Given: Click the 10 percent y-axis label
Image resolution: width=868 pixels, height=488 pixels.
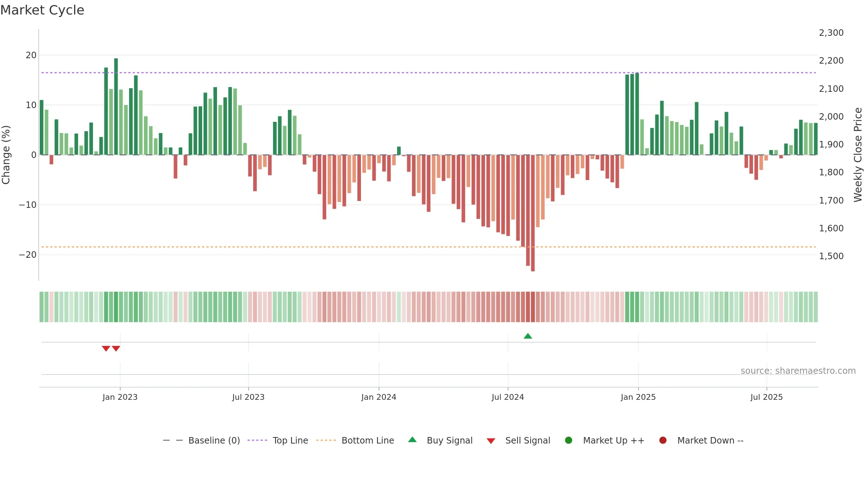Looking at the screenshot, I should [31, 105].
